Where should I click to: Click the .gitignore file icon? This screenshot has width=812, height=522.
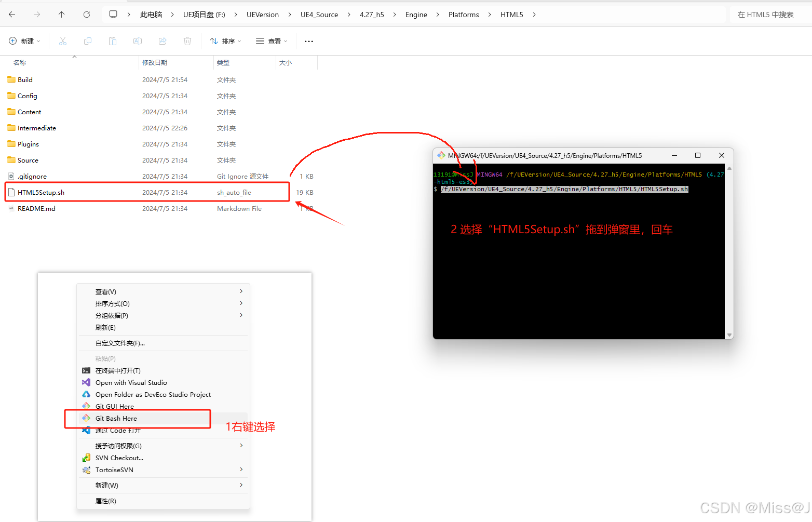pos(11,176)
